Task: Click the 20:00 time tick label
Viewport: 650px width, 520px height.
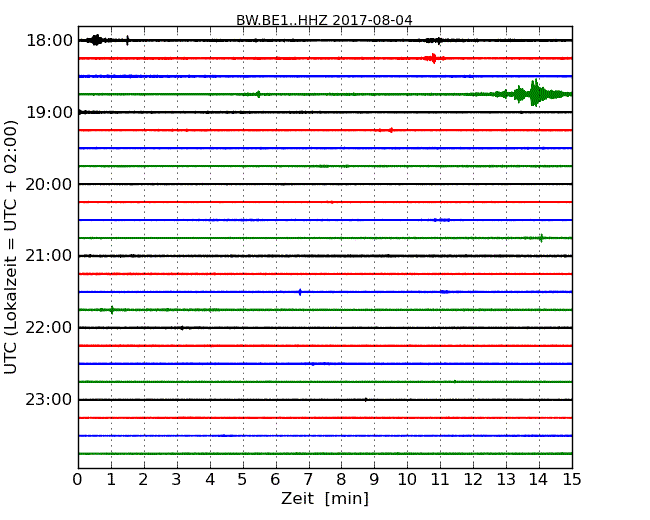Action: tap(49, 184)
